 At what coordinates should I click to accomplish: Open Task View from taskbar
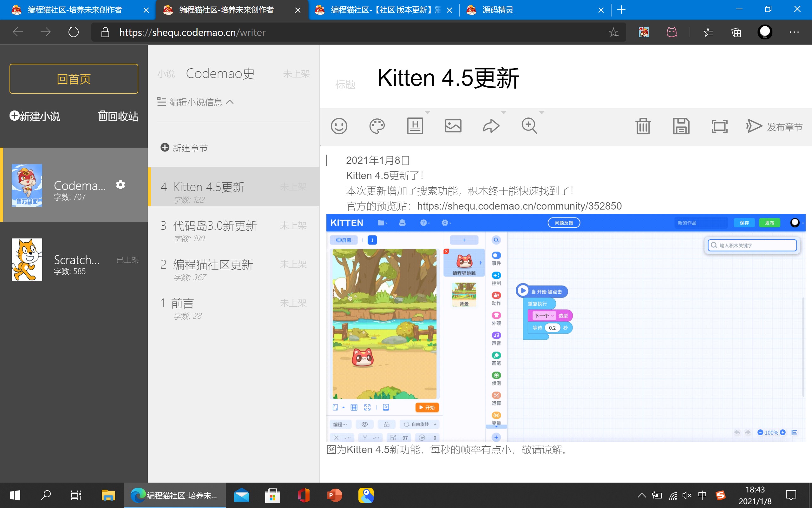click(76, 495)
